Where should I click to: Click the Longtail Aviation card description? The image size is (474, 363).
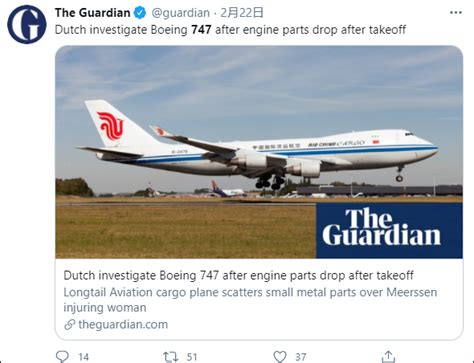250,300
